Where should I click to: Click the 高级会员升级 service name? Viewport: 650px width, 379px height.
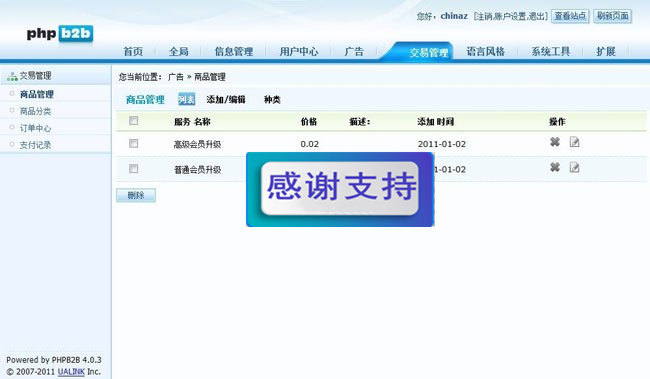pyautogui.click(x=197, y=144)
